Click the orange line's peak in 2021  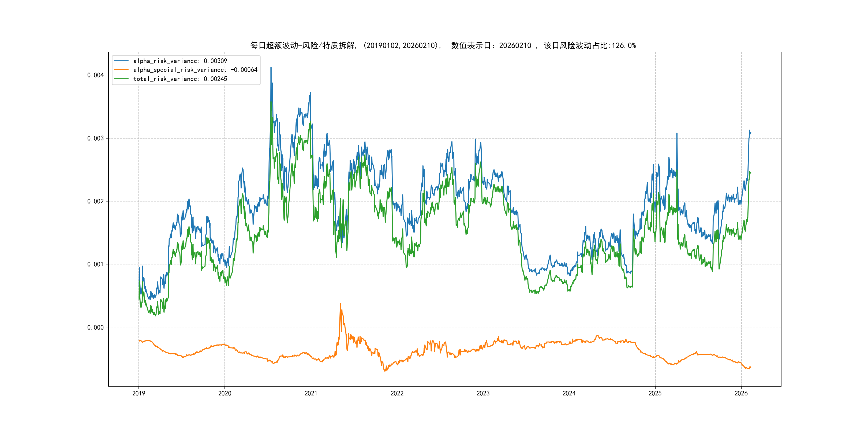point(340,304)
